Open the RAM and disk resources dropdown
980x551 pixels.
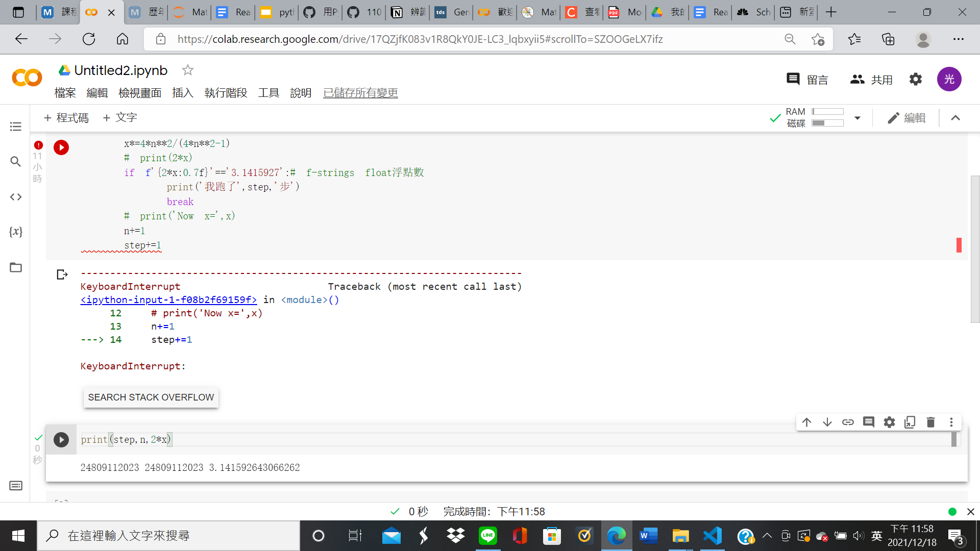pyautogui.click(x=857, y=117)
